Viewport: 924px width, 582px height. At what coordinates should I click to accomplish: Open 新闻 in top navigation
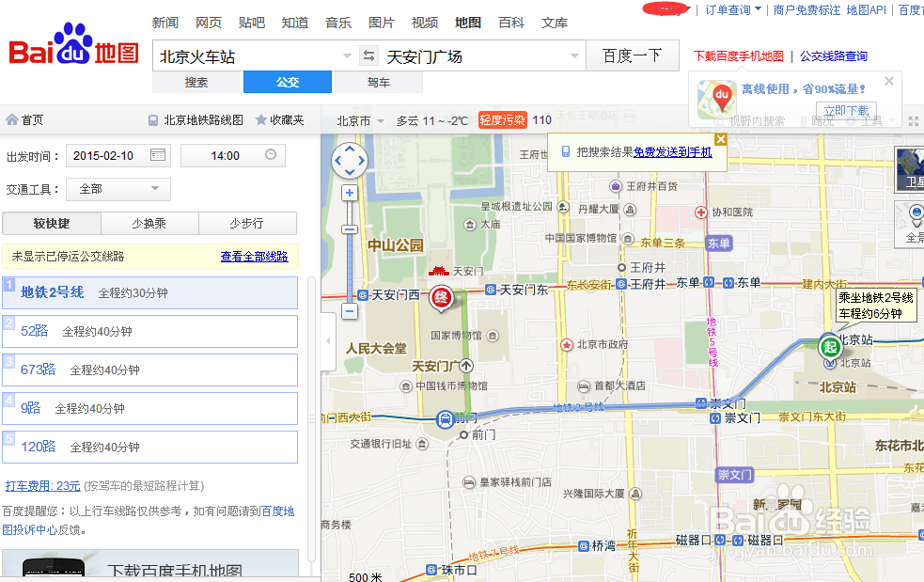165,23
